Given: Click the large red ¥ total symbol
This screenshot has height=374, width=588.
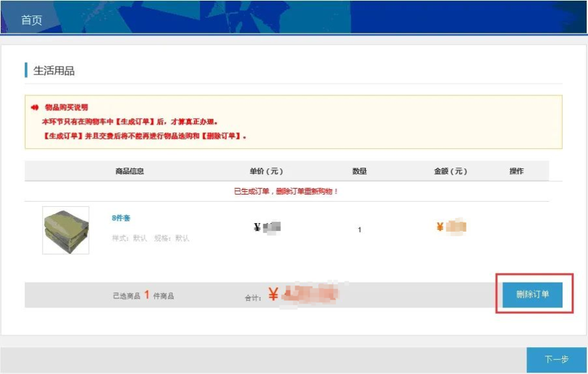Looking at the screenshot, I should coord(272,295).
